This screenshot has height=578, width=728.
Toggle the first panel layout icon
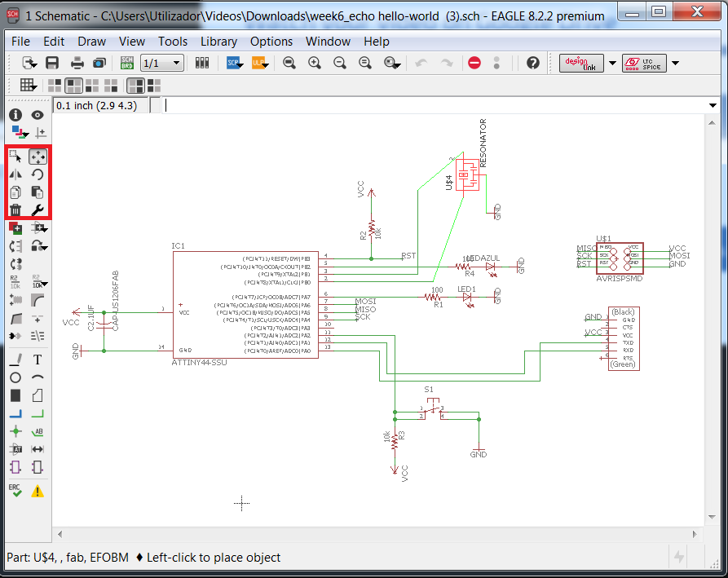[x=55, y=86]
